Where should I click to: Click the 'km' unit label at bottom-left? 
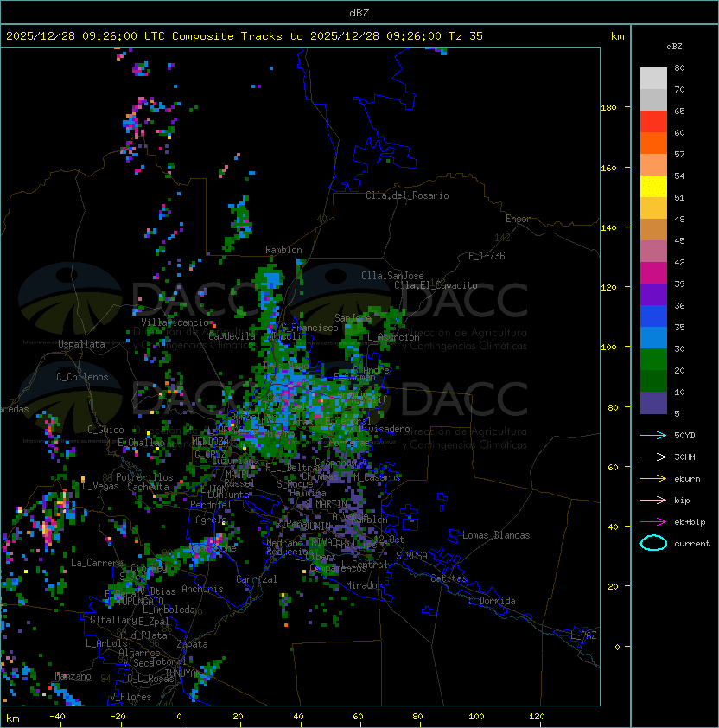[x=13, y=718]
